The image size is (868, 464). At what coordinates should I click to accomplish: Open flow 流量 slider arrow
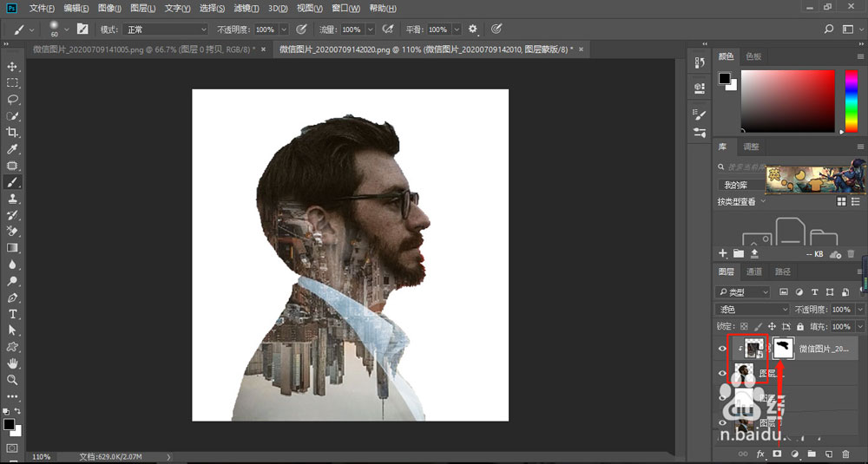point(371,29)
